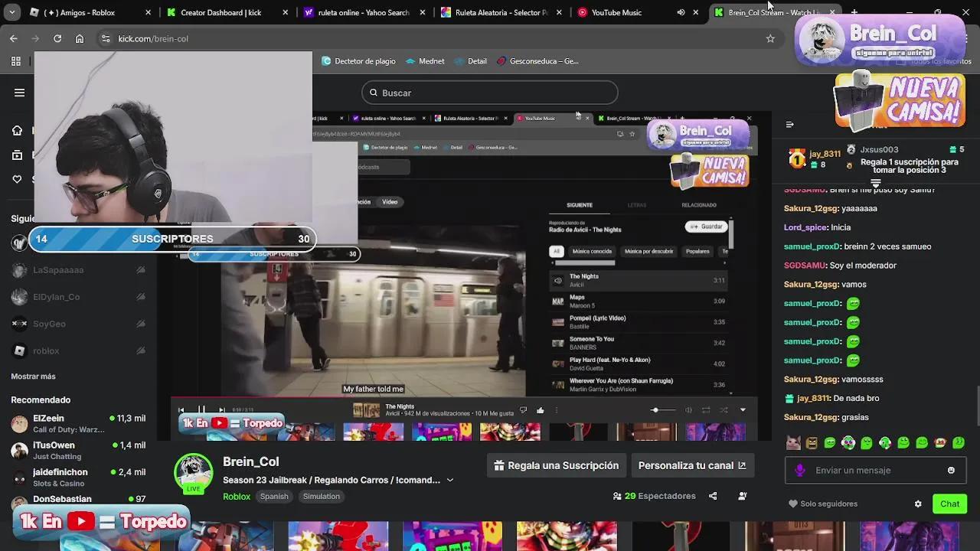Open Dectetor de plagio bookmark

[x=358, y=61]
